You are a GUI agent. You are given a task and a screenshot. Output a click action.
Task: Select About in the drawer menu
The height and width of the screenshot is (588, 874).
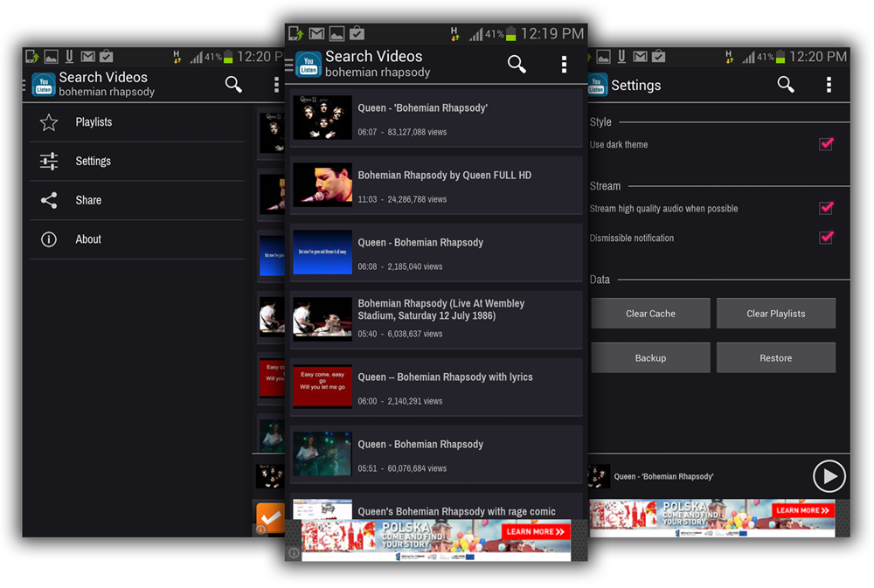137,239
